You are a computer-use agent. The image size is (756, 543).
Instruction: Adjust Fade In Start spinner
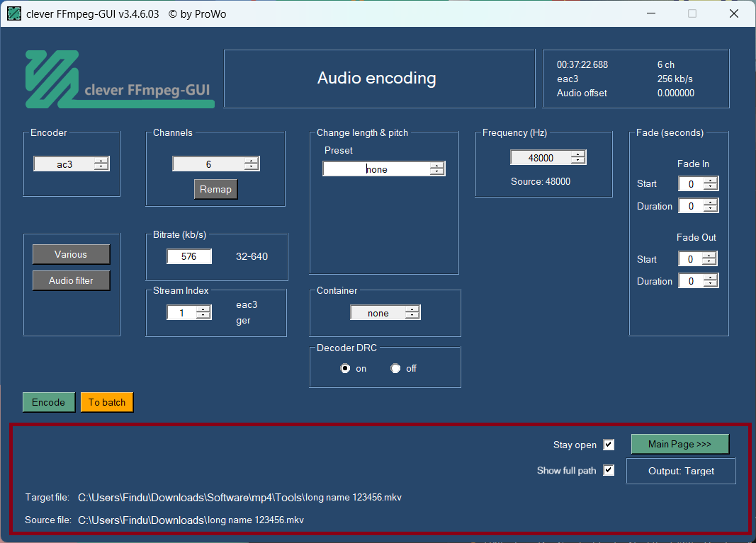pos(698,183)
